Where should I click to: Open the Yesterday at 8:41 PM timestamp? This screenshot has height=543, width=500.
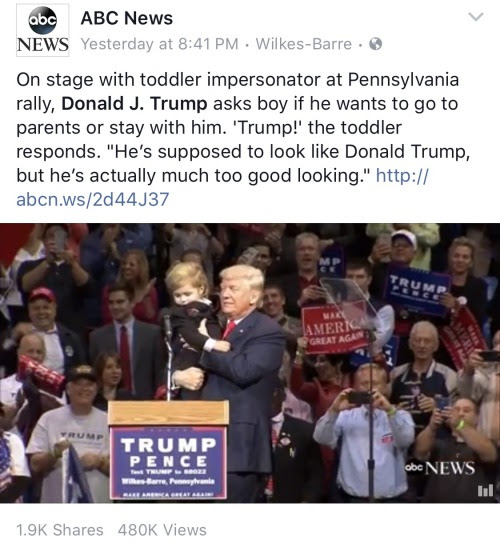tap(160, 44)
